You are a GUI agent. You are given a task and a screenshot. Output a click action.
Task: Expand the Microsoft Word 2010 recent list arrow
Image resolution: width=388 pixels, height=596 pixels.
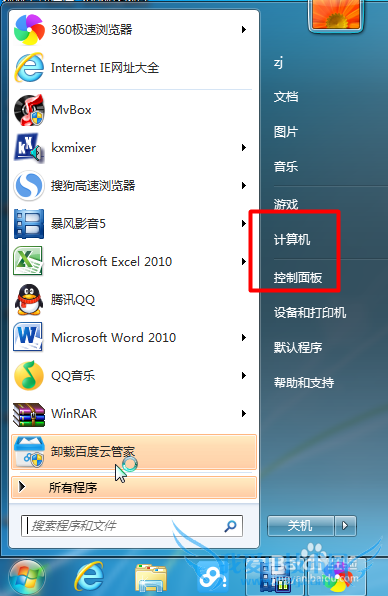click(244, 338)
